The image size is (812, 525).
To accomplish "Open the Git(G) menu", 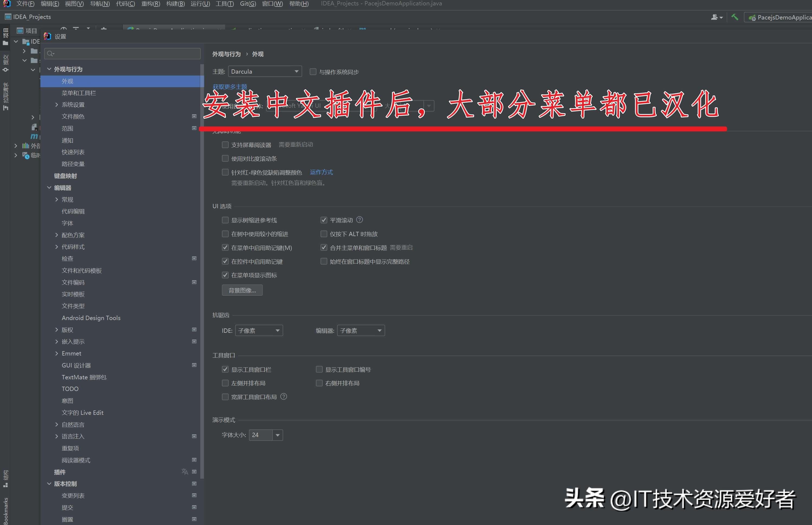I will (x=248, y=4).
